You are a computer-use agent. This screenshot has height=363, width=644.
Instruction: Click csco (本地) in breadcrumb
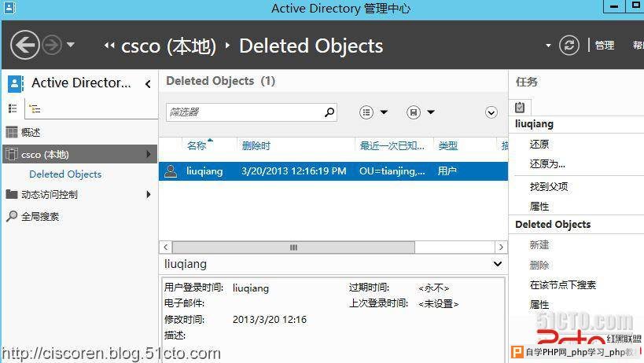pyautogui.click(x=168, y=46)
